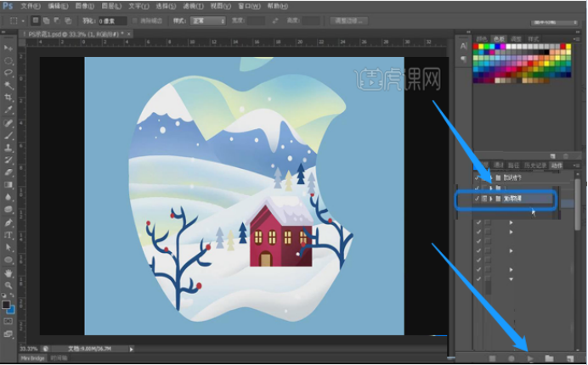Select the Lasso tool in toolbox
Screen dimensions: 588x365
tap(8, 73)
